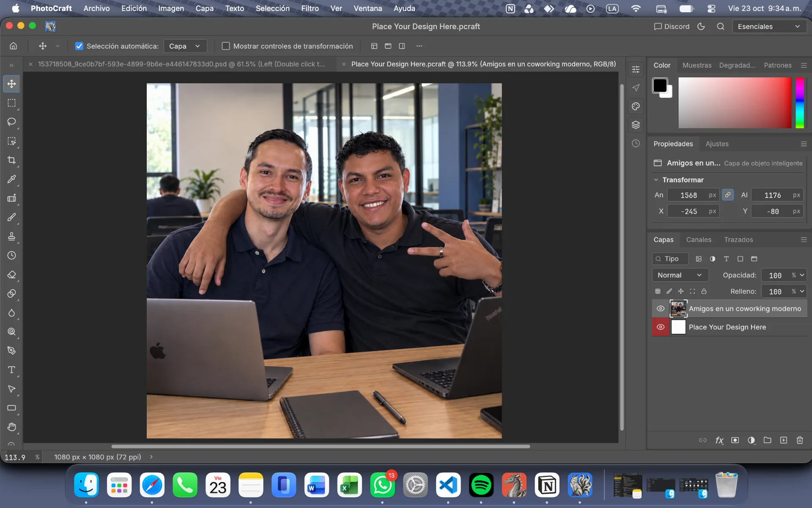Toggle lock all layer icon
This screenshot has width=812, height=508.
[x=704, y=291]
